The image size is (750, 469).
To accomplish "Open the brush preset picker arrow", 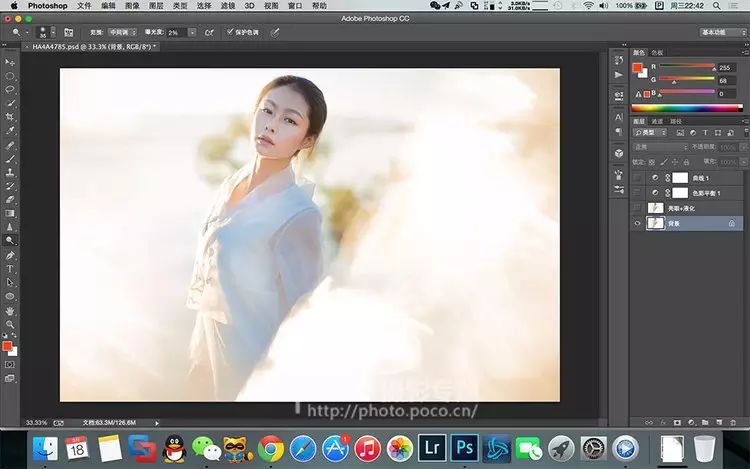I will coord(53,32).
